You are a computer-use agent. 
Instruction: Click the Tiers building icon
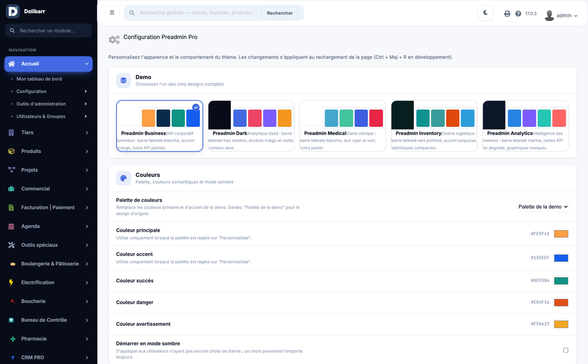(11, 132)
